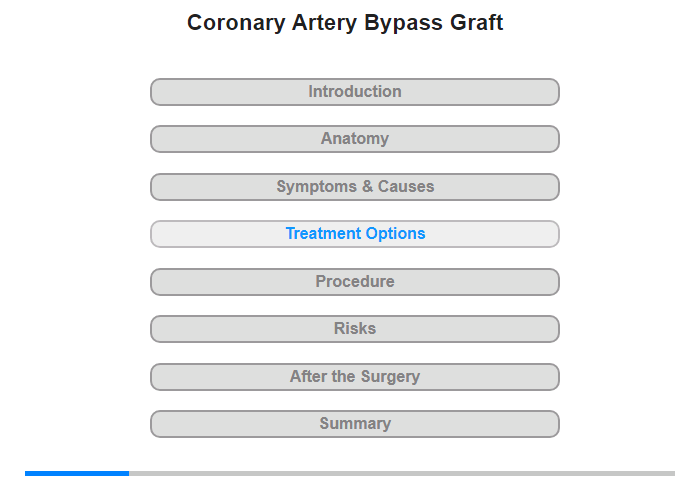700x480 pixels.
Task: Select the Symptoms & Causes button
Action: pos(354,187)
